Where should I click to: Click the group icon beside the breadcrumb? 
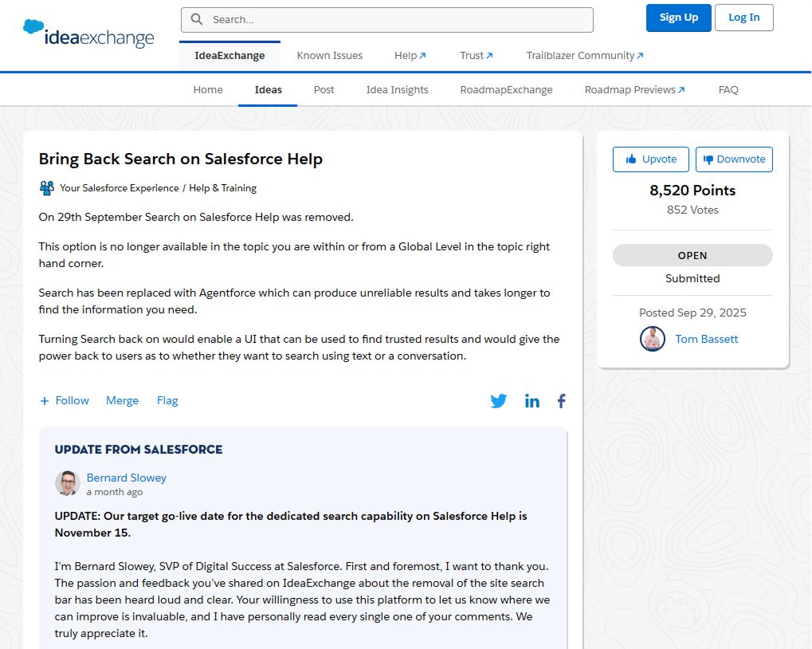point(46,187)
